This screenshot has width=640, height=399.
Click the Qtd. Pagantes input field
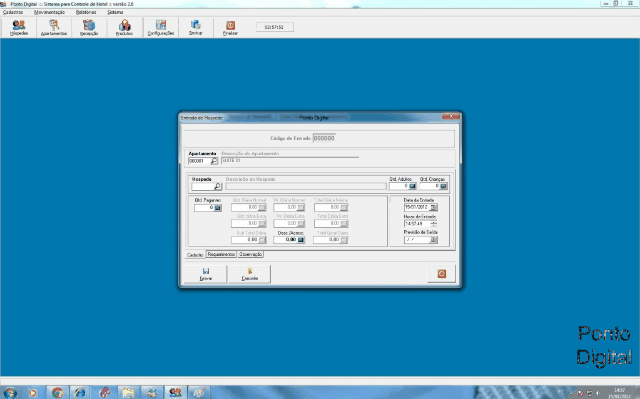[204, 208]
